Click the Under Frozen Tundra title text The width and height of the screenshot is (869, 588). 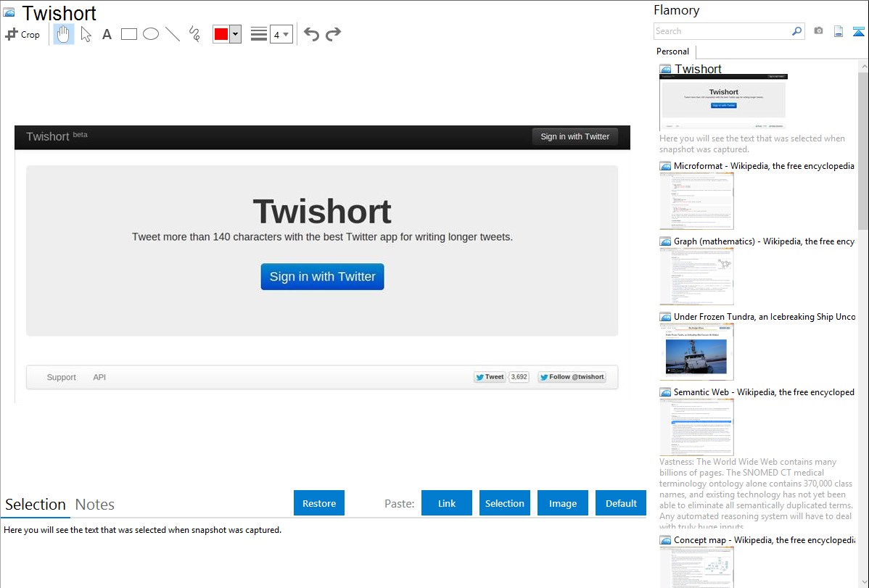(765, 316)
